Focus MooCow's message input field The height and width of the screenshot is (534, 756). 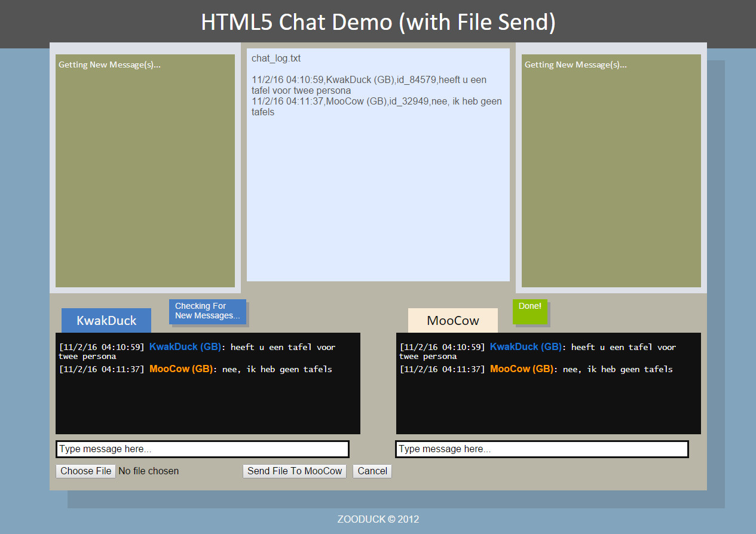coord(542,449)
